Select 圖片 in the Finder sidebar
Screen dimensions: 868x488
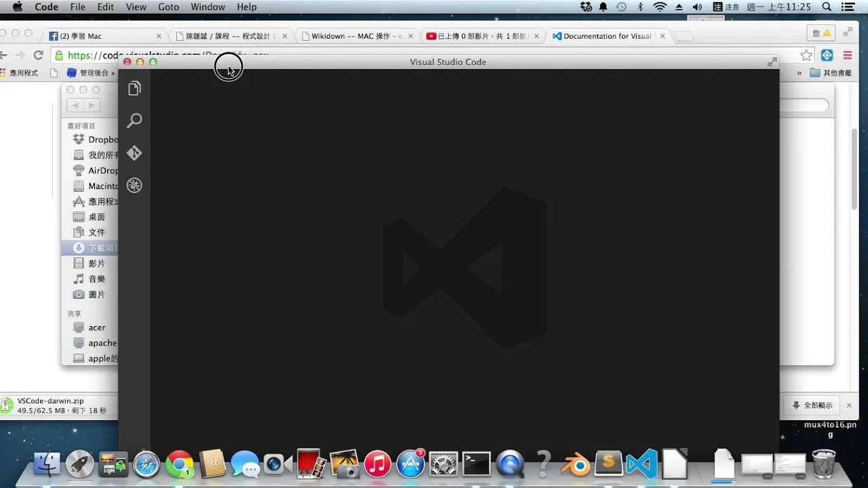click(90, 294)
